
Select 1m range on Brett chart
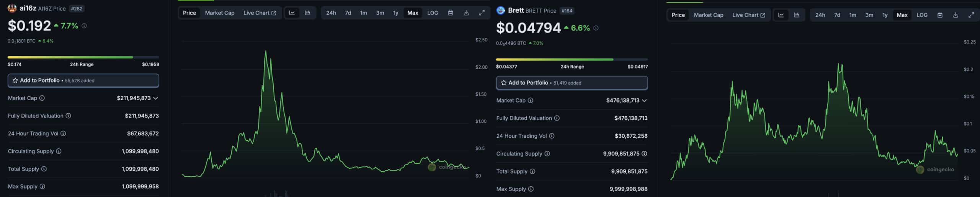(853, 15)
